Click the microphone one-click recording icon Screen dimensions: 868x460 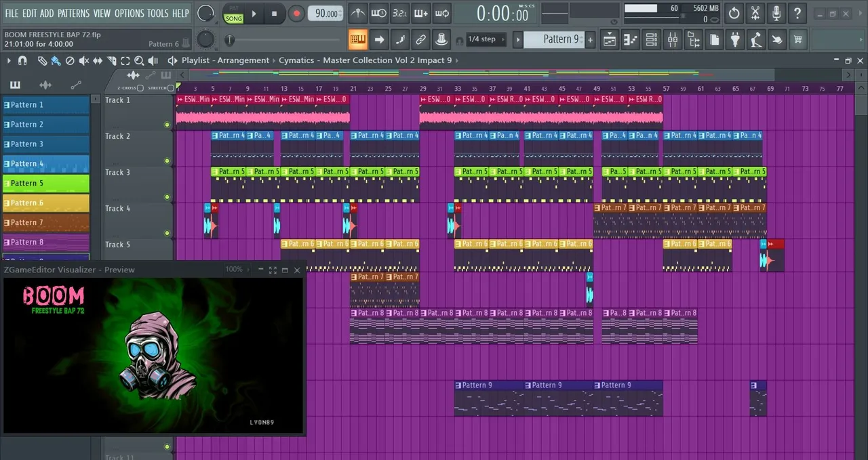(x=776, y=13)
